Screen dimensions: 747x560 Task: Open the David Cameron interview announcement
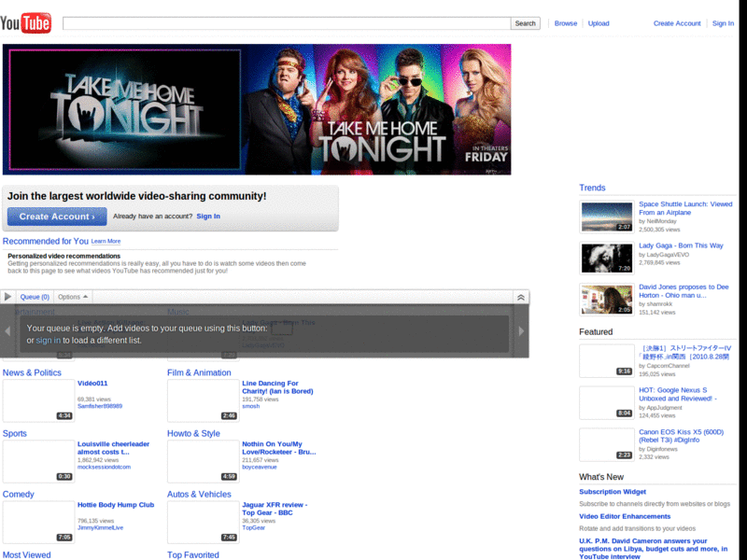pyautogui.click(x=653, y=549)
